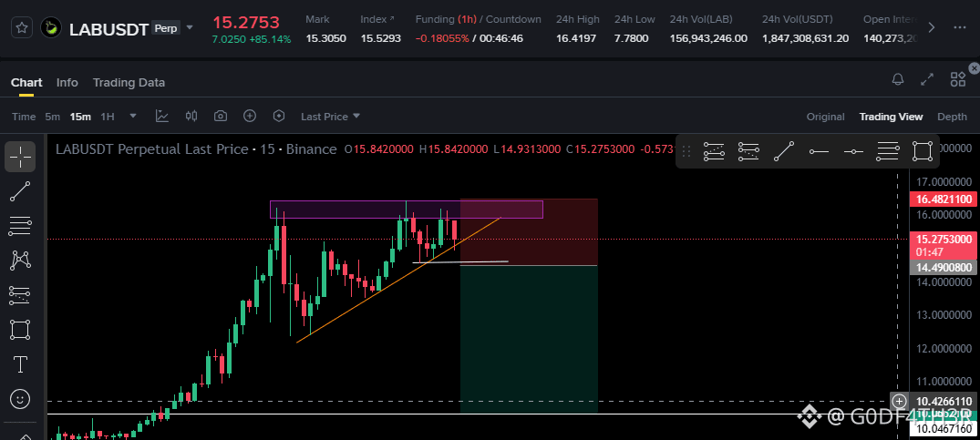
Task: Click the LABUSDT coin logo
Action: [51, 28]
